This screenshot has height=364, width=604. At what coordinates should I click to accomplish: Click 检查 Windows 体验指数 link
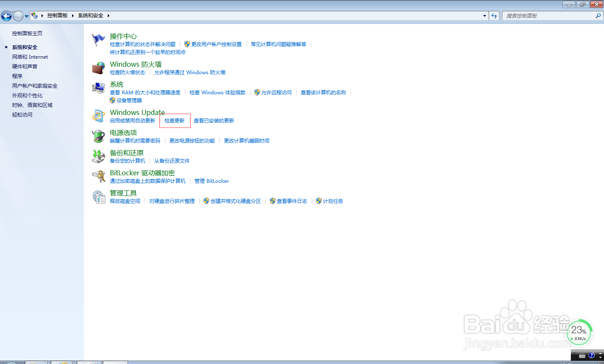tap(217, 92)
